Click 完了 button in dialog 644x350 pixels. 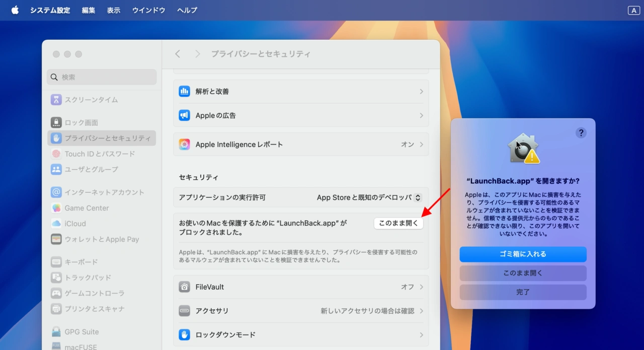tap(523, 292)
